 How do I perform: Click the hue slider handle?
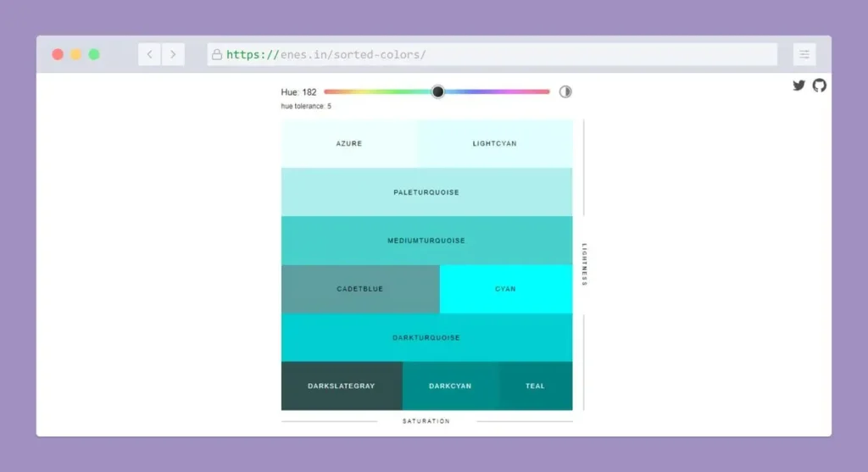[x=437, y=92]
